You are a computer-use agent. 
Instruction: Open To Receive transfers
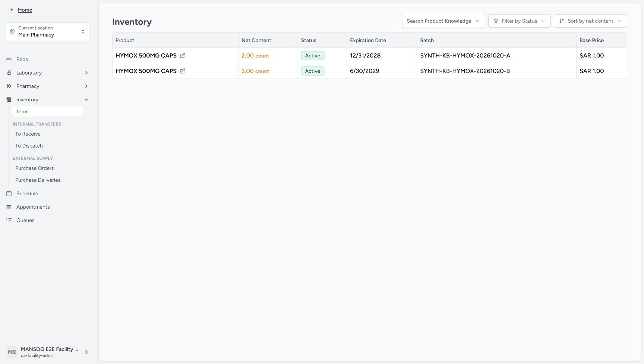28,134
